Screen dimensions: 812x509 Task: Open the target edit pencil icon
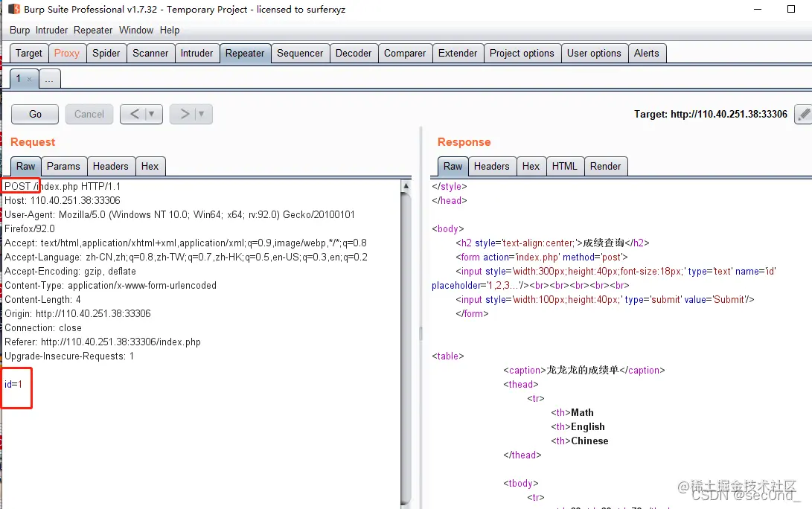(x=804, y=114)
